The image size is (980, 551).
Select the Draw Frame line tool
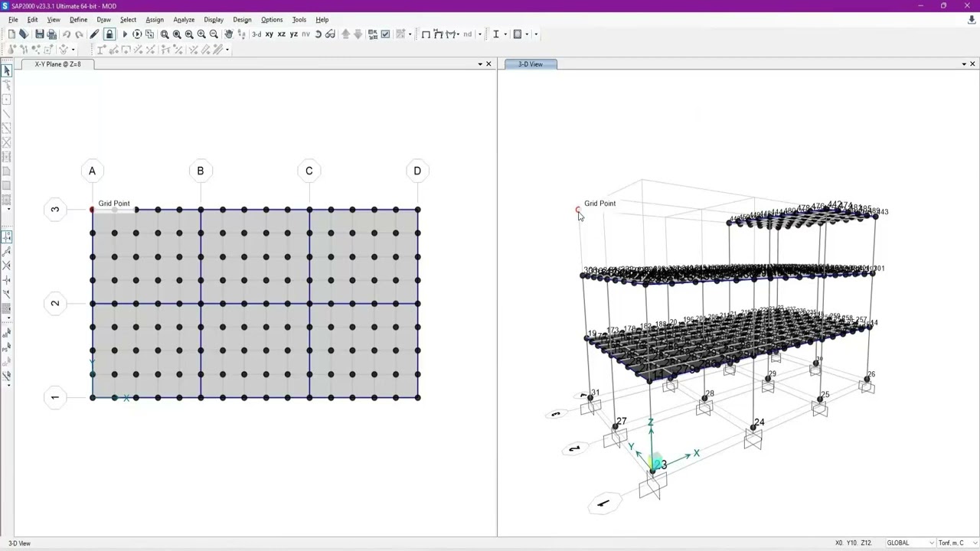tap(7, 114)
